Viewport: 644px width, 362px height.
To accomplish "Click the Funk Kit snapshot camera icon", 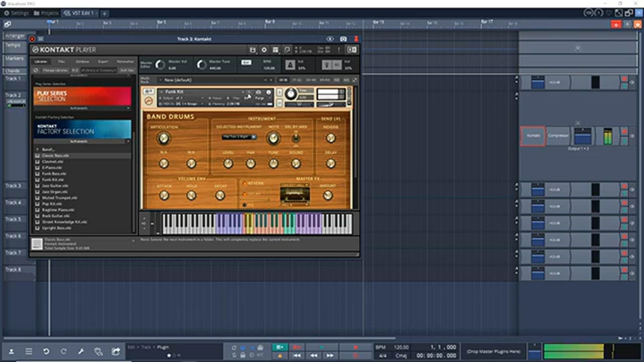I will (258, 92).
